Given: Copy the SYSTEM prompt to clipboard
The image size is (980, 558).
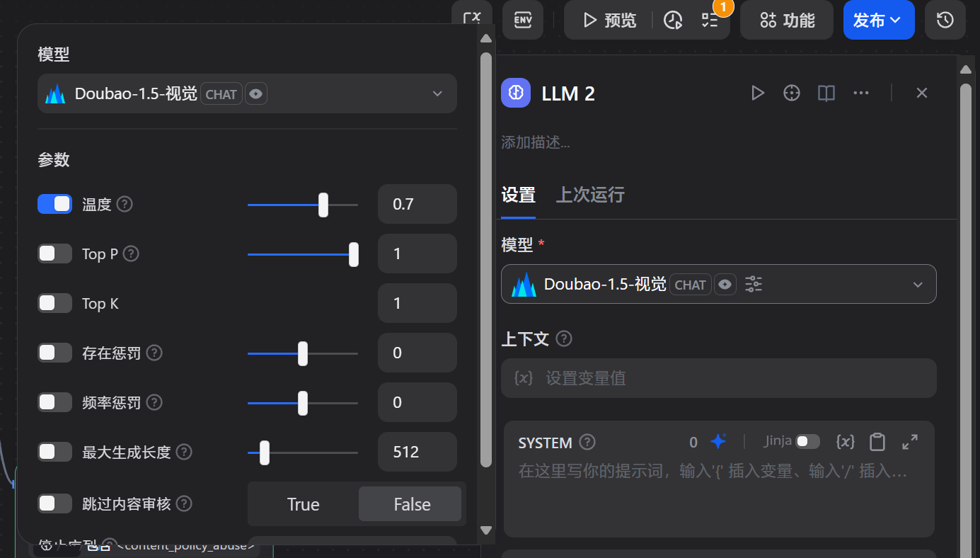Looking at the screenshot, I should (877, 442).
